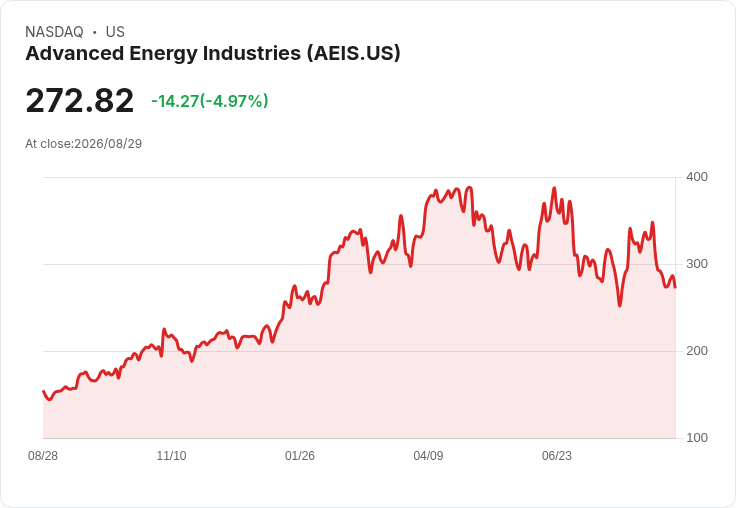Screen dimensions: 736x508
Task: Click the 300 horizontal gridline
Action: [x=360, y=264]
